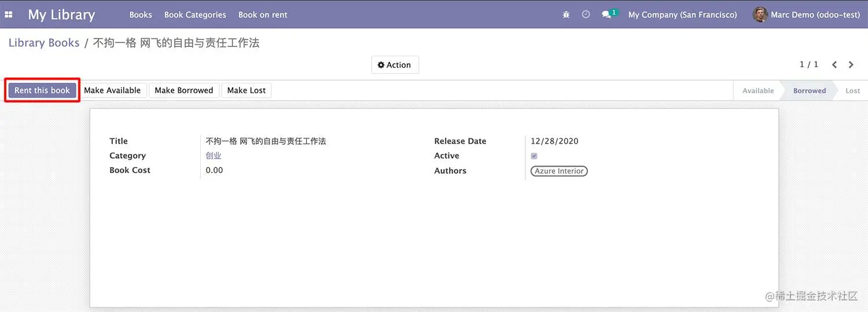Go back to Library Books breadcrumb
This screenshot has width=868, height=312.
click(x=44, y=43)
